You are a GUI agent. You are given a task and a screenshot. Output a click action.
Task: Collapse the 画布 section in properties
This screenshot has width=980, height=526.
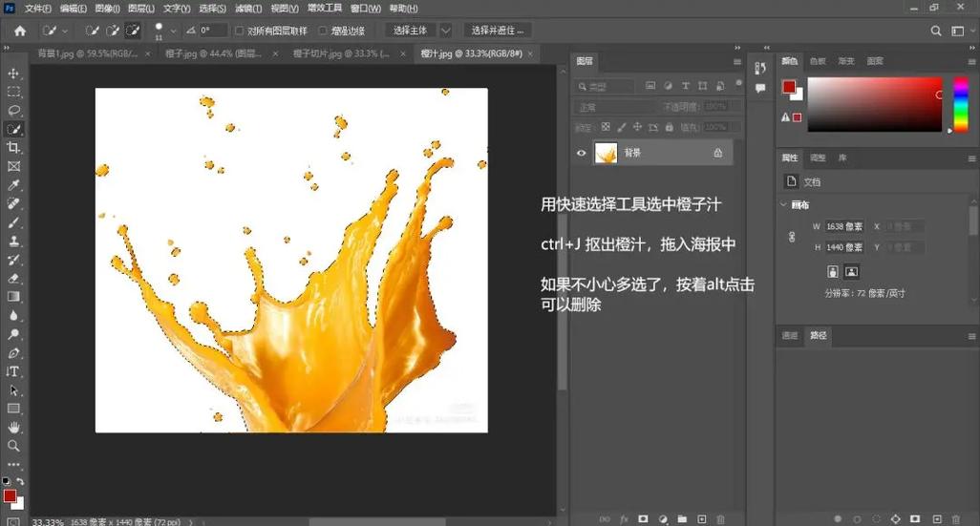click(784, 205)
